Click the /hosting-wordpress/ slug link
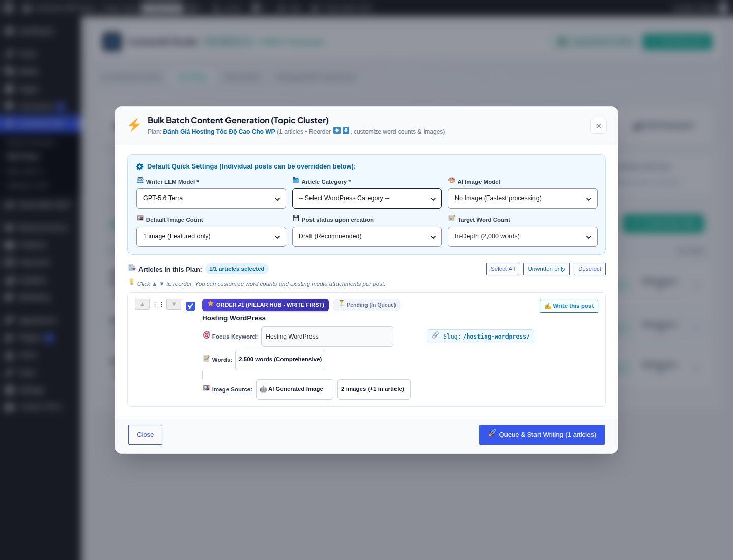This screenshot has width=733, height=560. click(496, 337)
